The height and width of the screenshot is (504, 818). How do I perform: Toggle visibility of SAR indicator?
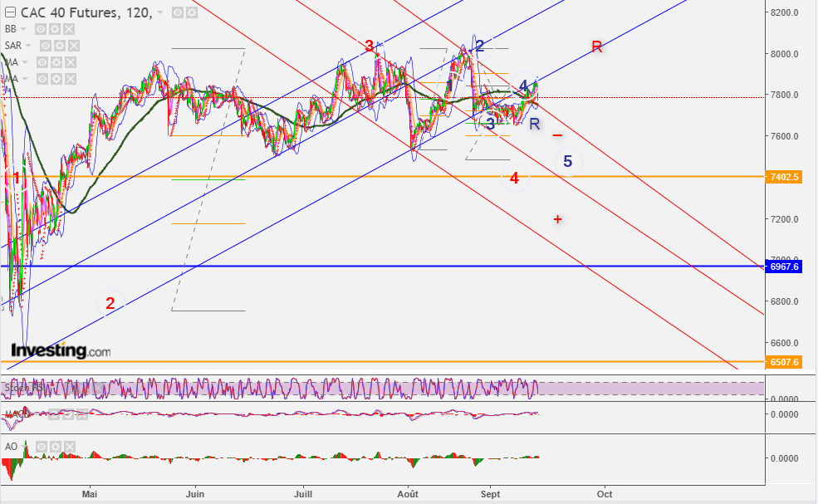coord(46,46)
